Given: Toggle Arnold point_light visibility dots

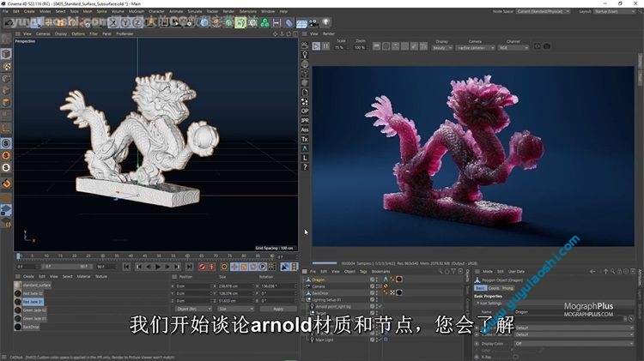Looking at the screenshot, I should click(x=377, y=306).
